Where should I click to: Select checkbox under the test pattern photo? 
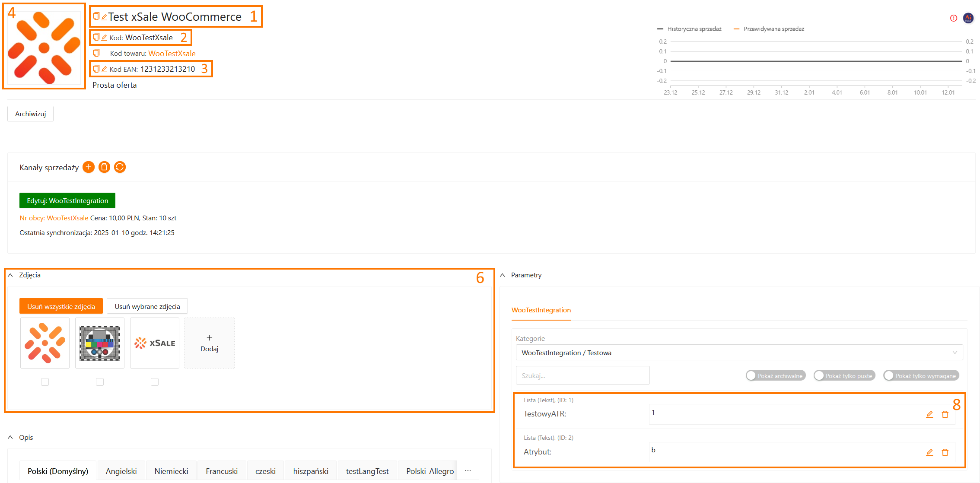100,382
